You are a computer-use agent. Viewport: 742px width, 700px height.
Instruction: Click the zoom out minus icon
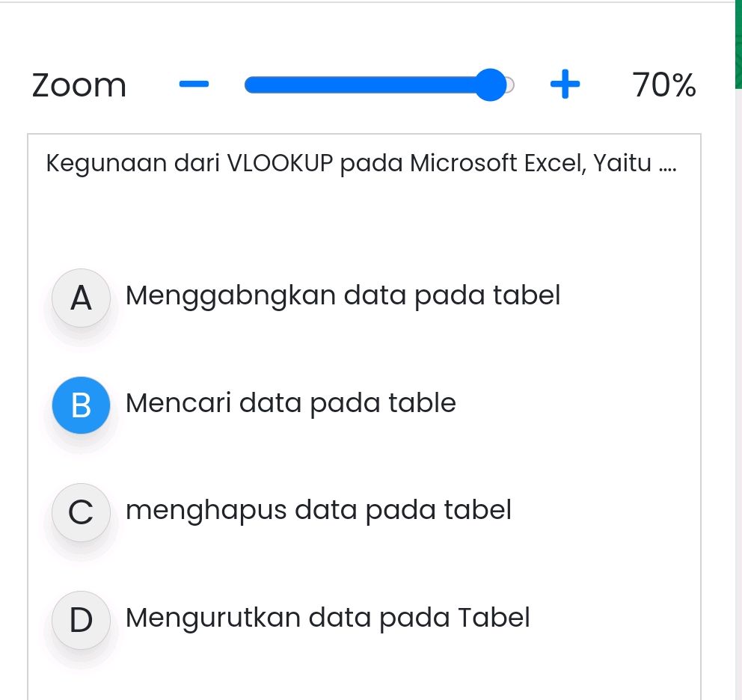tap(194, 85)
